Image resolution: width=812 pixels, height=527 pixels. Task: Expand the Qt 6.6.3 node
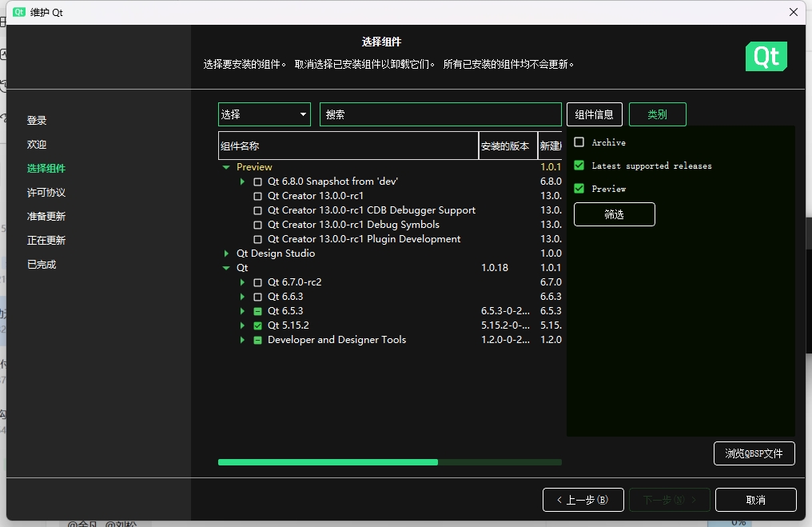click(242, 297)
